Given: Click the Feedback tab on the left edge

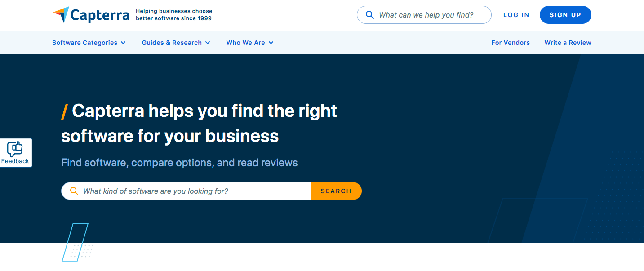Looking at the screenshot, I should (x=16, y=153).
